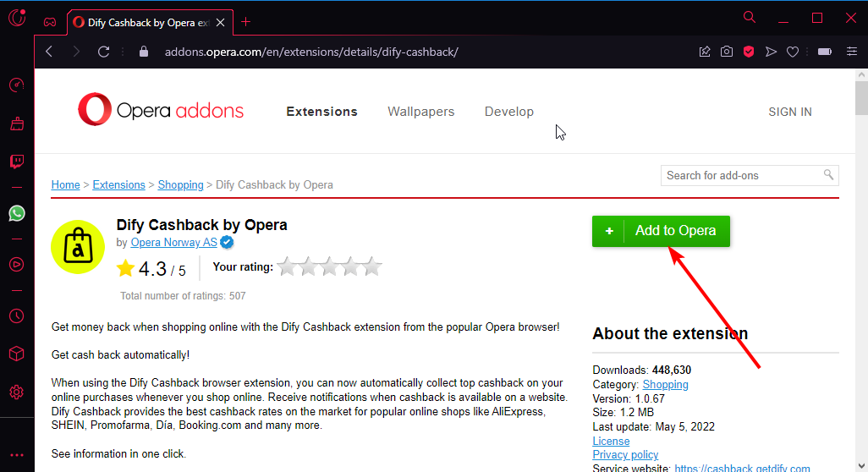
Task: Go to Extensions breadcrumb link
Action: [118, 184]
